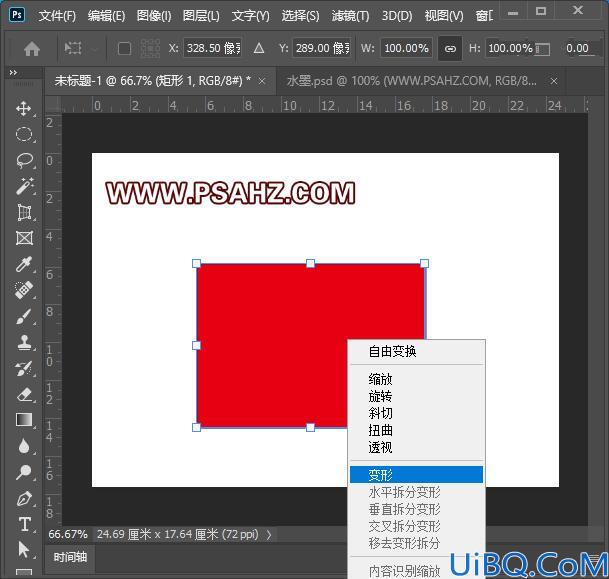
Task: Click the Home icon in options bar
Action: 32,49
